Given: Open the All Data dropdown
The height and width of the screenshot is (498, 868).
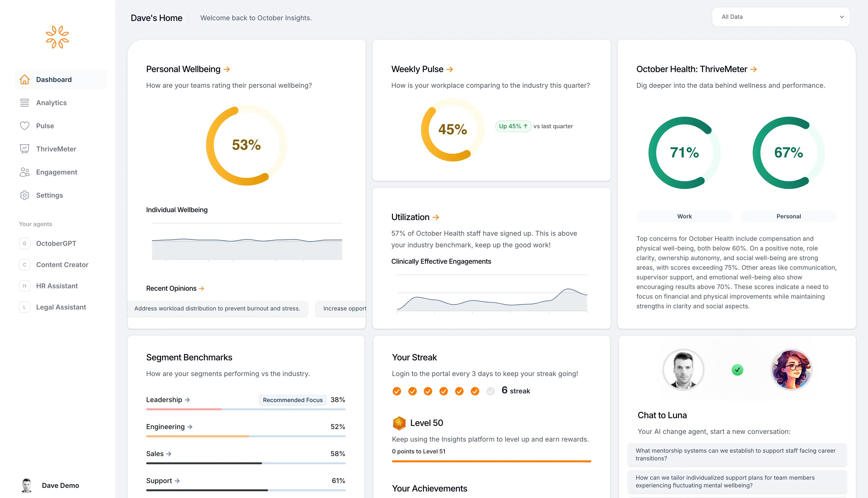Looking at the screenshot, I should click(x=781, y=17).
